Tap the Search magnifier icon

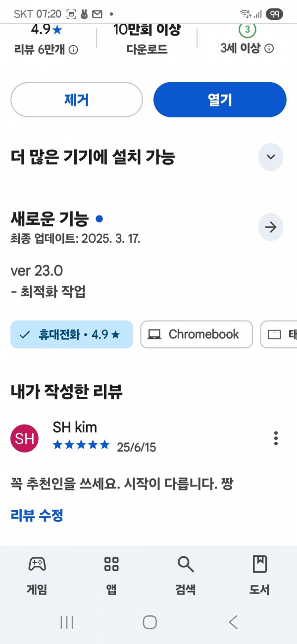[x=185, y=564]
